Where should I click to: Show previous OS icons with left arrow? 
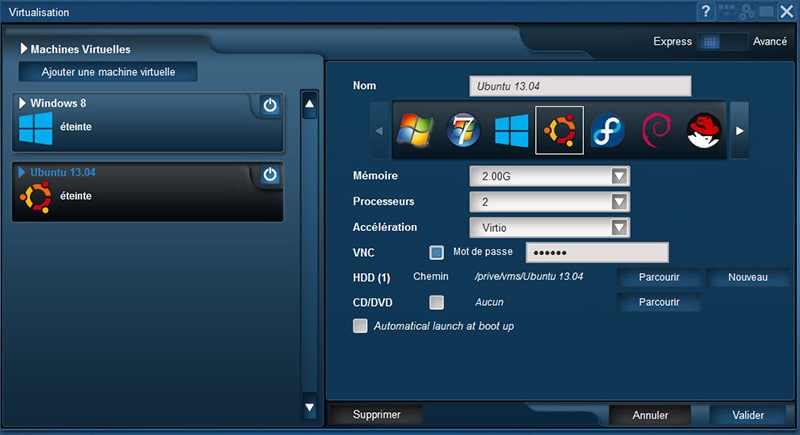pos(379,131)
